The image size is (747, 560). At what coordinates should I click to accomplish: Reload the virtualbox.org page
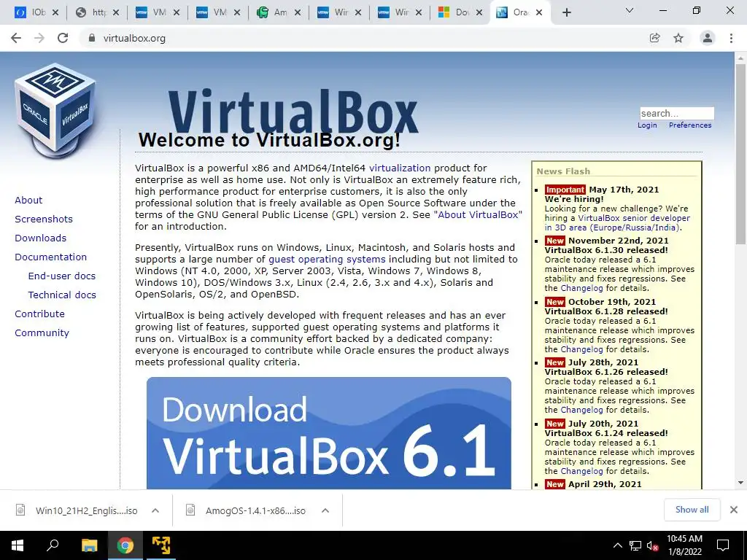pyautogui.click(x=63, y=38)
